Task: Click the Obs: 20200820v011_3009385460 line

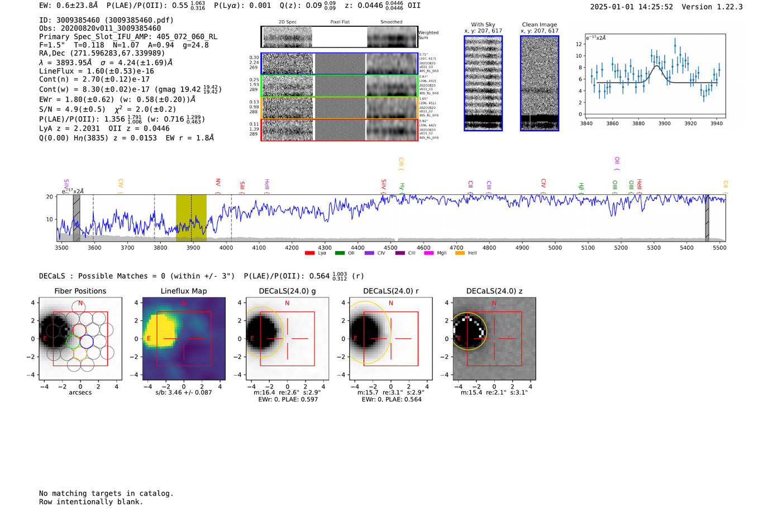Action: [100, 28]
